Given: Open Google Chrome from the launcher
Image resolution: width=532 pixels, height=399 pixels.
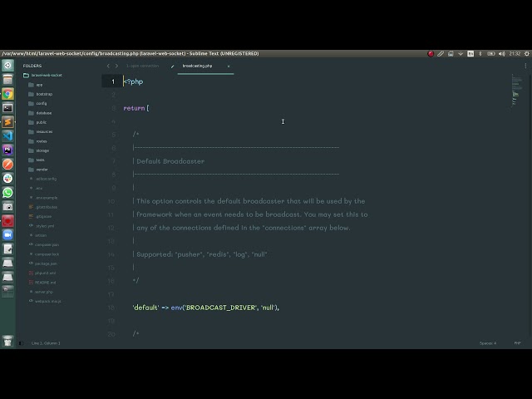Looking at the screenshot, I should (x=7, y=94).
